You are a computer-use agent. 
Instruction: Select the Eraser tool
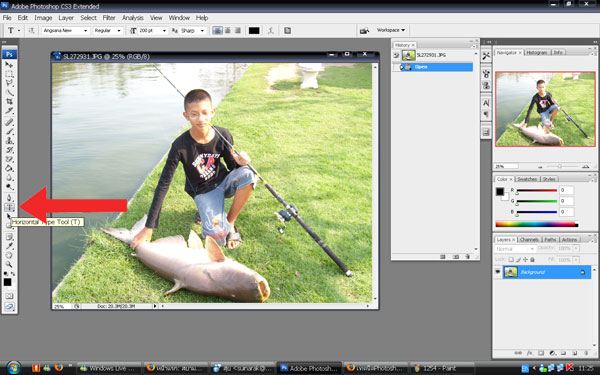click(9, 159)
